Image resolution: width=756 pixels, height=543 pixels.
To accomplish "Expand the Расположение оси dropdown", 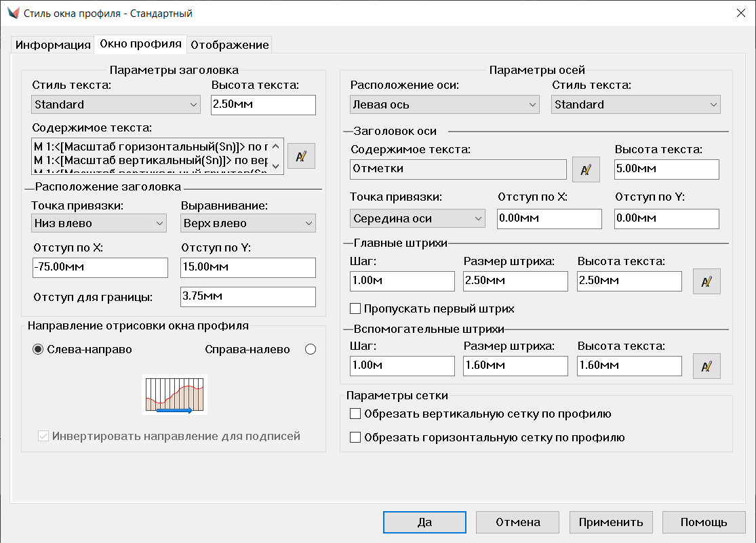I will [x=444, y=104].
